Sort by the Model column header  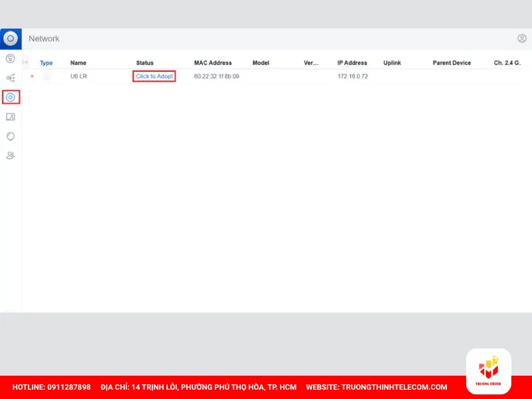pos(261,63)
